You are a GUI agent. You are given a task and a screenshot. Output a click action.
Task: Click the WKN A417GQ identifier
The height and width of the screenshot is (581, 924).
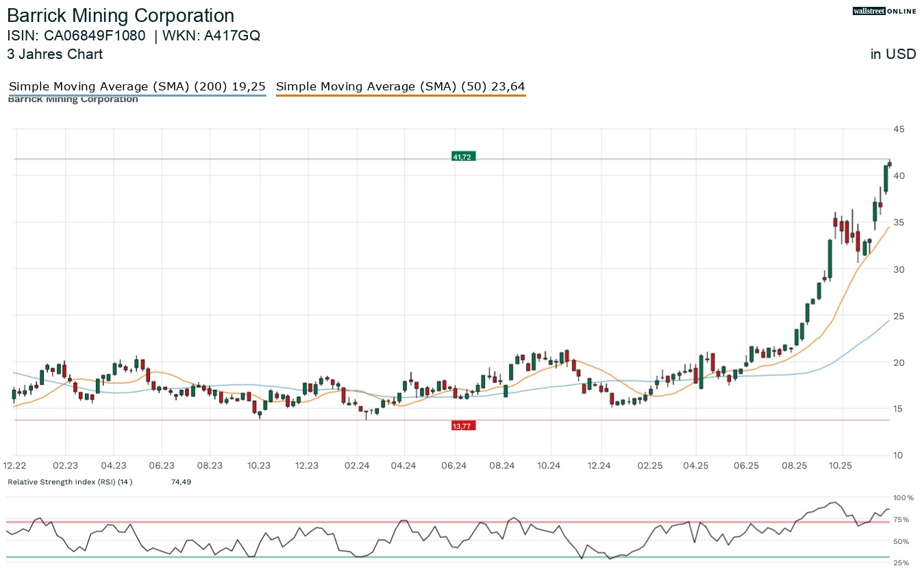pyautogui.click(x=212, y=36)
